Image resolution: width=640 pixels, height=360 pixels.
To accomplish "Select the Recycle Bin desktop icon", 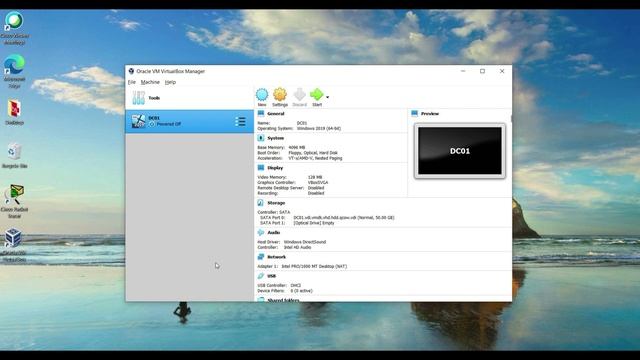I will coord(15,156).
